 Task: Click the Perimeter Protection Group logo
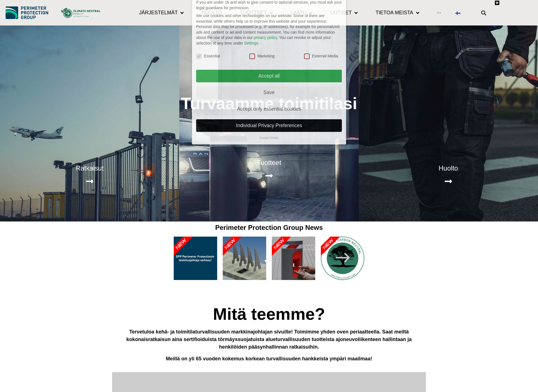[x=27, y=13]
